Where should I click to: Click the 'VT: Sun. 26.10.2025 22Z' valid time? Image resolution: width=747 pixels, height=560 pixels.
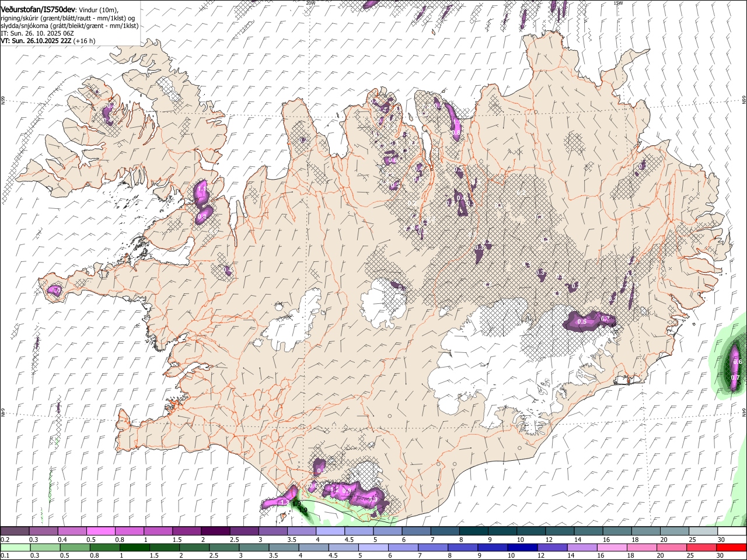pyautogui.click(x=36, y=41)
